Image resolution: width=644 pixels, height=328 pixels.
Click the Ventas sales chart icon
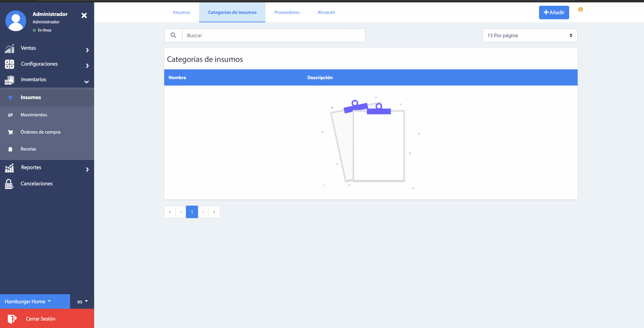click(9, 49)
